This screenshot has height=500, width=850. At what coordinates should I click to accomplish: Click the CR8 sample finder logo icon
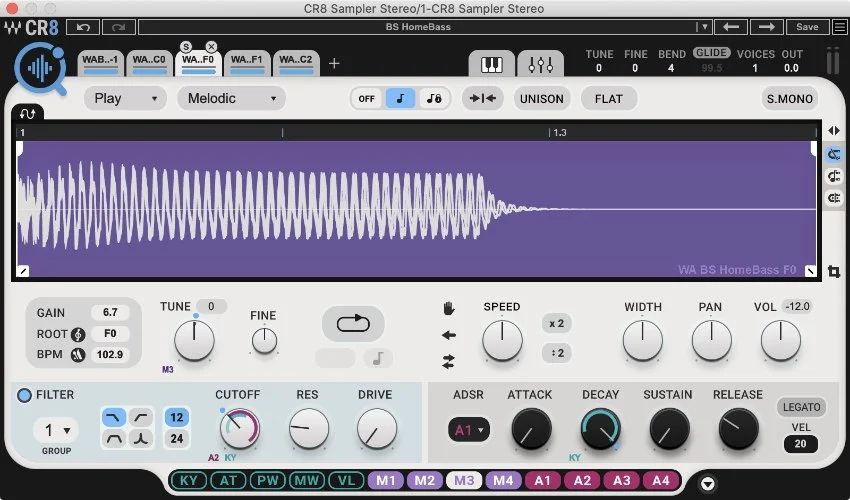[41, 69]
